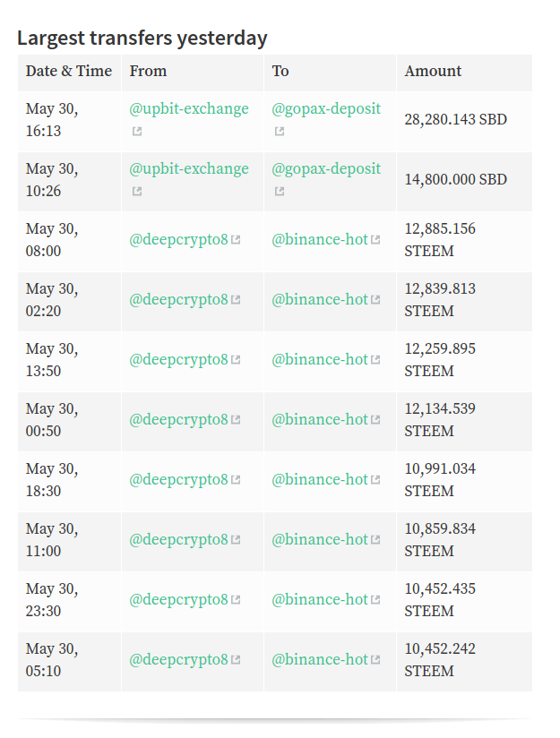This screenshot has height=738, width=560.
Task: Click the Amount column header
Action: tap(433, 71)
